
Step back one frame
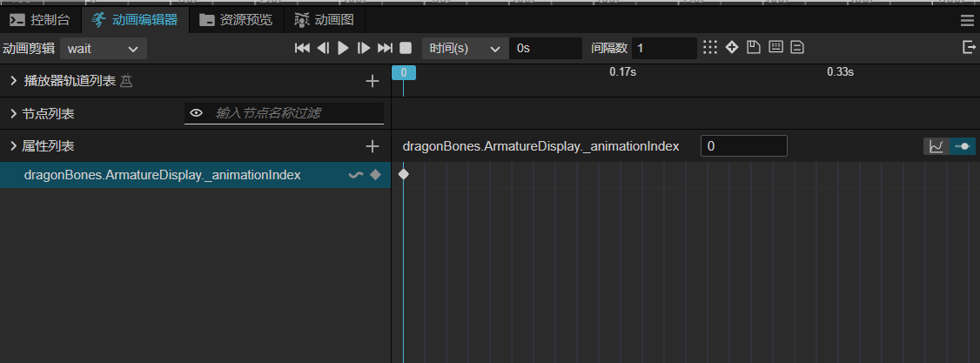[323, 48]
